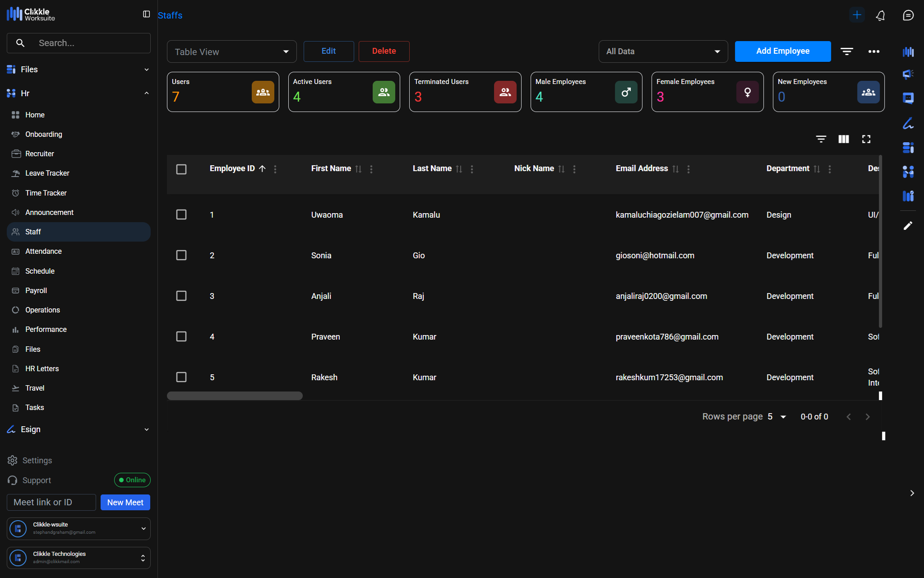Tick the checkbox for Anjali Raj
This screenshot has height=578, width=924.
coord(181,296)
